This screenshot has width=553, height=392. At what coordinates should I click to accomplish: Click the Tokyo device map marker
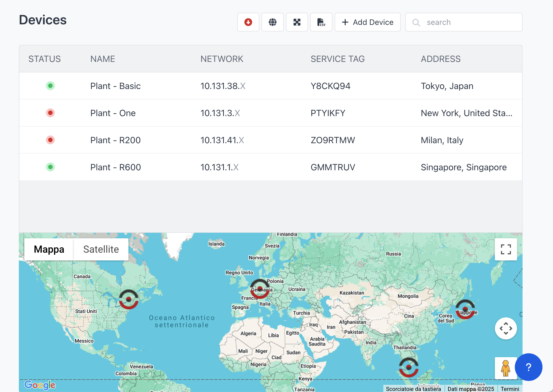pos(465,309)
